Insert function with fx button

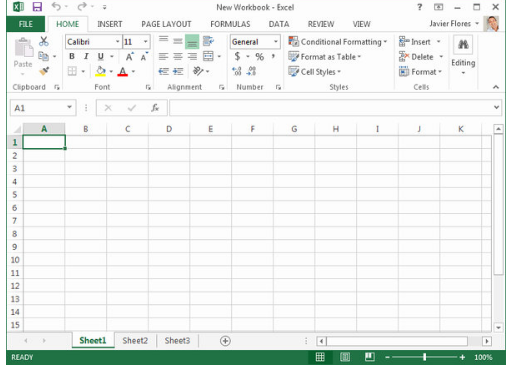tap(155, 108)
